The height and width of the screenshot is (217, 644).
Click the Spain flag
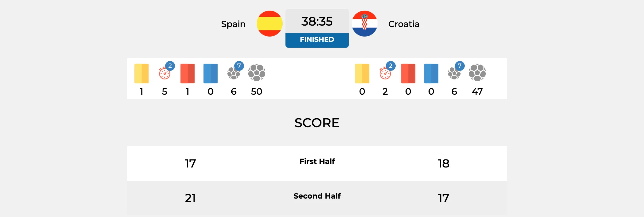coord(270,24)
